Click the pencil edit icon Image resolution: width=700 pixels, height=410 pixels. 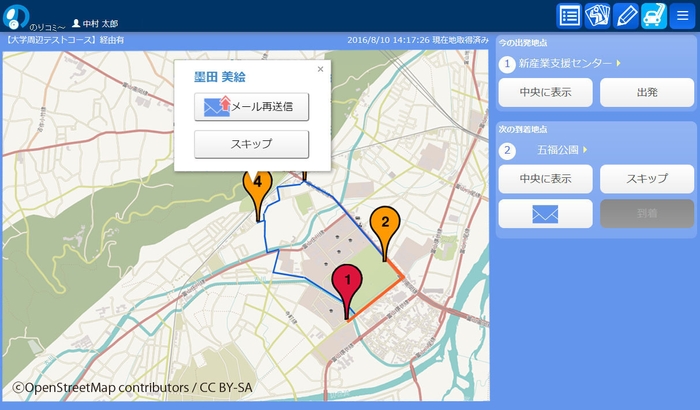626,15
